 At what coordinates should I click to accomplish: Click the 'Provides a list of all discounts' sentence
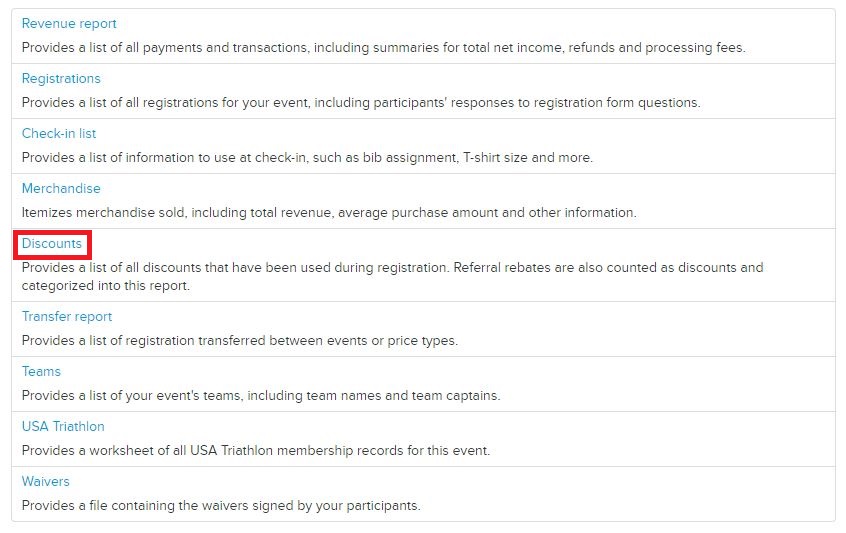(x=235, y=268)
